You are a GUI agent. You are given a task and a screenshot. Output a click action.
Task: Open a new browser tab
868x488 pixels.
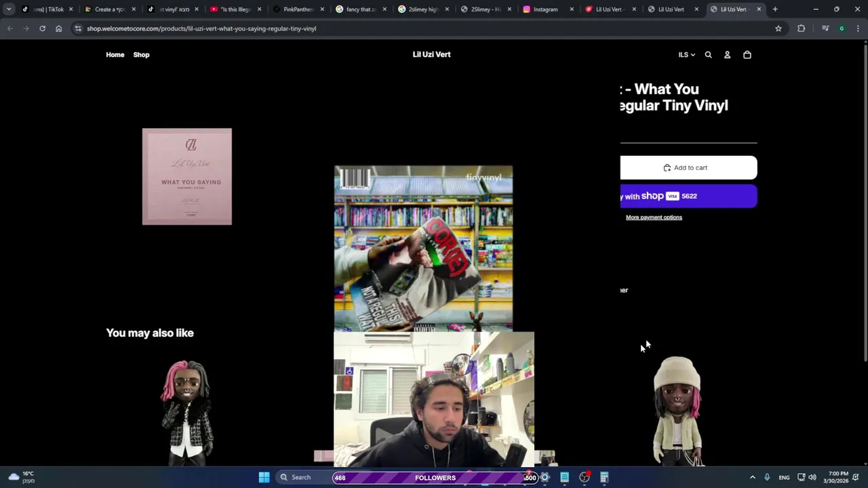tap(775, 9)
